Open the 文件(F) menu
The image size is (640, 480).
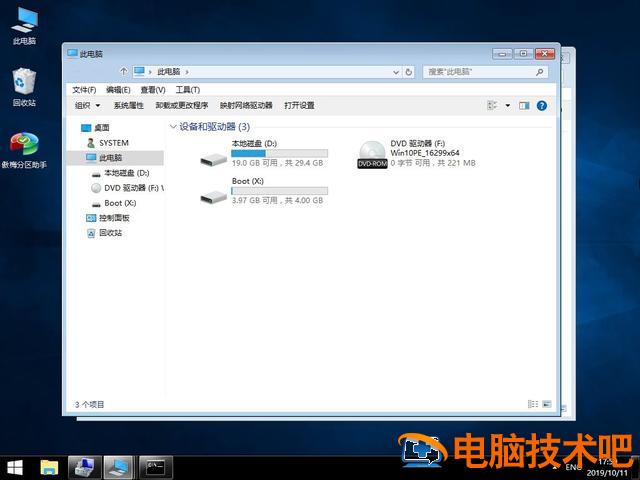coord(84,90)
